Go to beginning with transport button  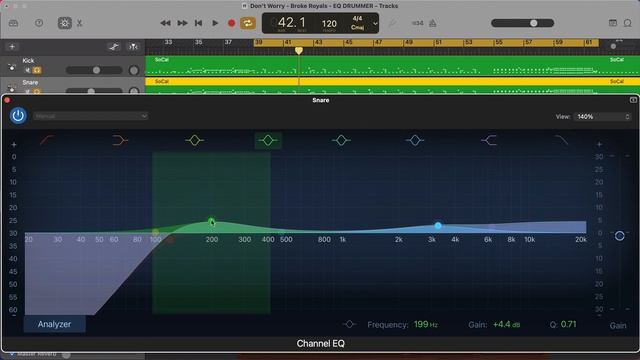pyautogui.click(x=198, y=23)
